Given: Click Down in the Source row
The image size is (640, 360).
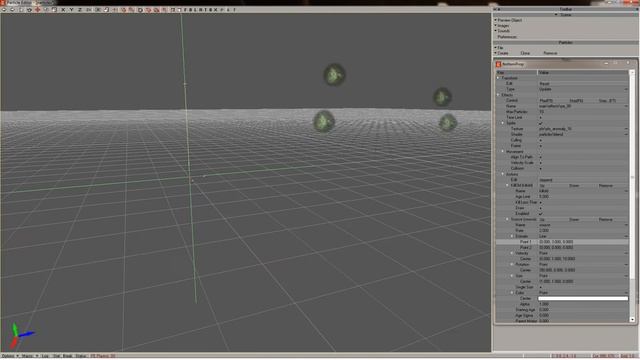Looking at the screenshot, I should click(x=574, y=220).
